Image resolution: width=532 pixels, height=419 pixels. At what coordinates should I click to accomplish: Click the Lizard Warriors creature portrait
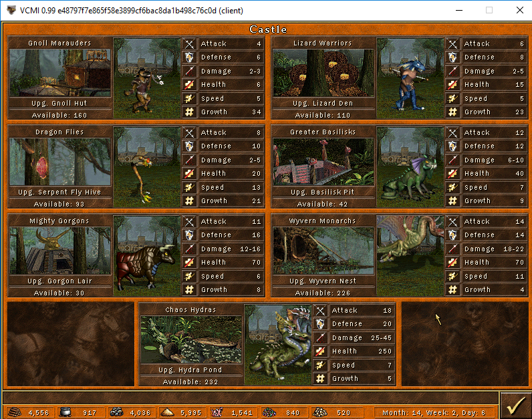click(410, 78)
